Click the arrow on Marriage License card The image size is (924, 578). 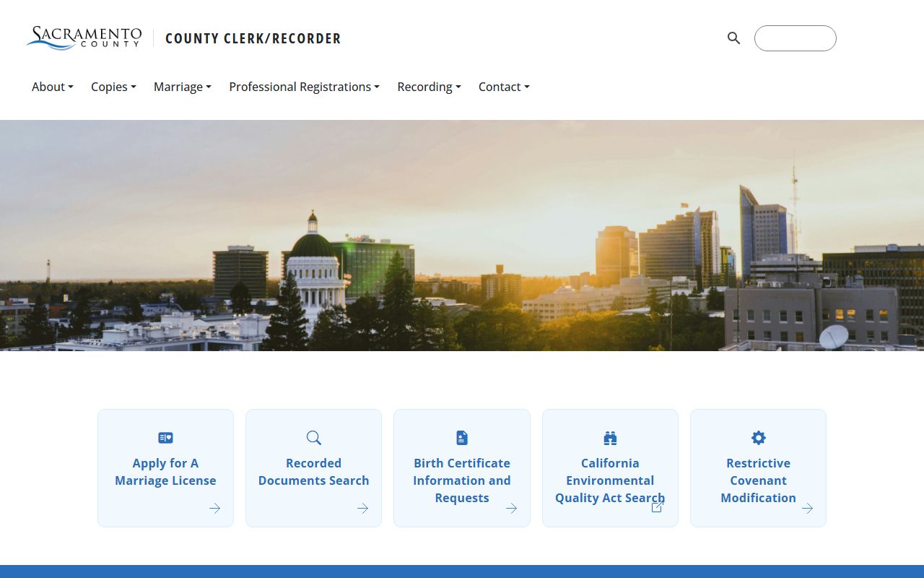(214, 509)
